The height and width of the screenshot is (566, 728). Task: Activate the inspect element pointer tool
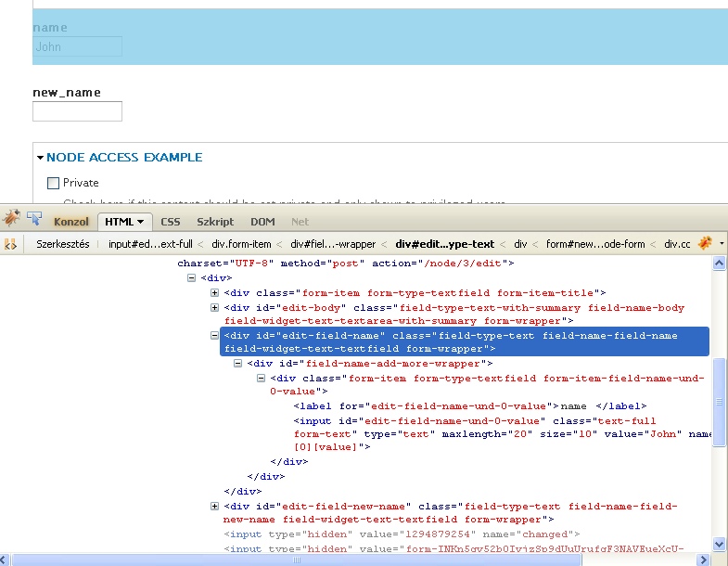[34, 220]
